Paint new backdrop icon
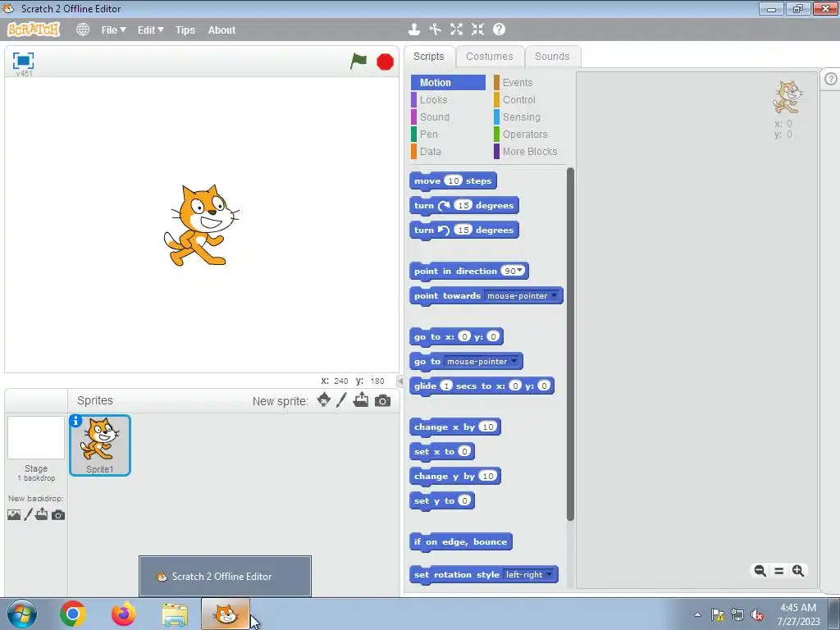 28,514
